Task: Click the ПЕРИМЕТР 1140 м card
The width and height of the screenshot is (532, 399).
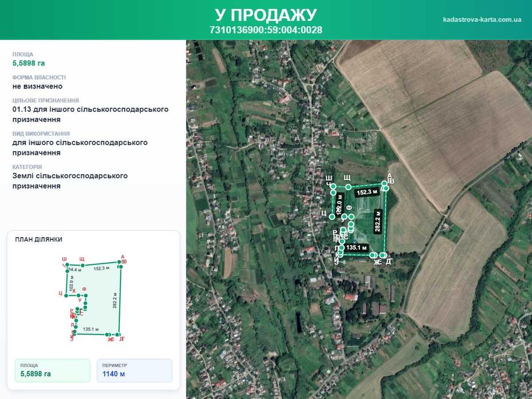Action: click(x=135, y=370)
